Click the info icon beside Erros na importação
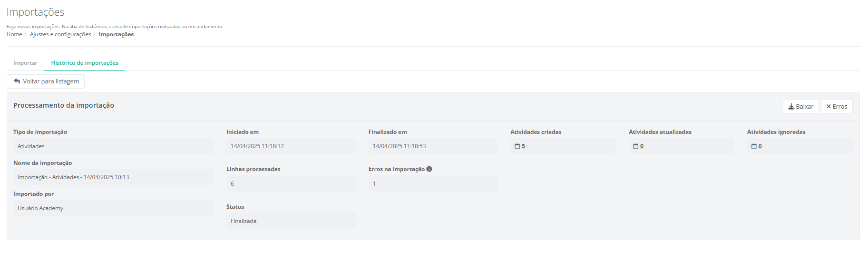This screenshot has width=868, height=254. coord(429,169)
